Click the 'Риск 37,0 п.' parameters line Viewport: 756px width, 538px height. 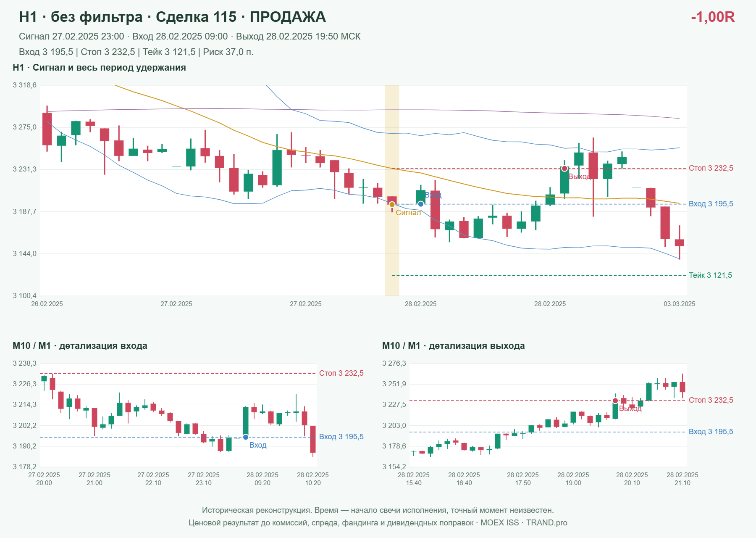point(136,52)
